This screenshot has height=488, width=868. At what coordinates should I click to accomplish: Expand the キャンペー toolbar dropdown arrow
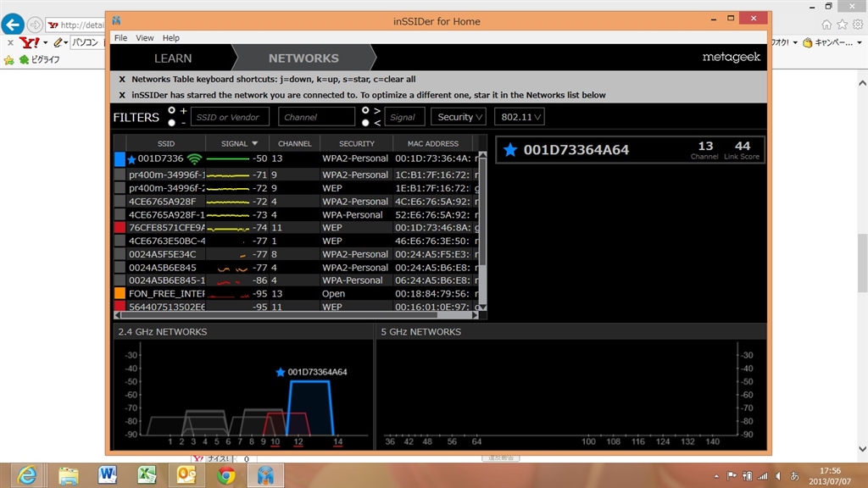pyautogui.click(x=860, y=42)
